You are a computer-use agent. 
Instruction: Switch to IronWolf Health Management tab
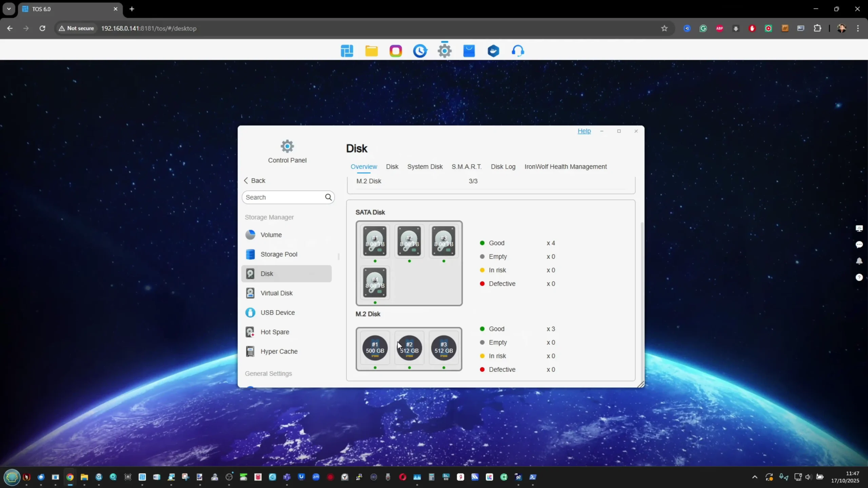pyautogui.click(x=565, y=167)
